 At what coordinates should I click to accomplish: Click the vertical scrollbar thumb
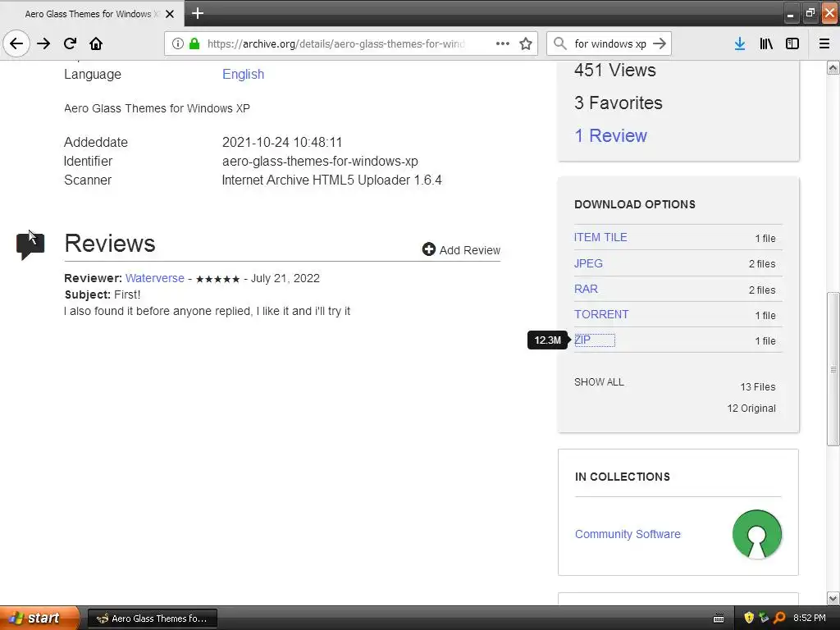(x=833, y=368)
